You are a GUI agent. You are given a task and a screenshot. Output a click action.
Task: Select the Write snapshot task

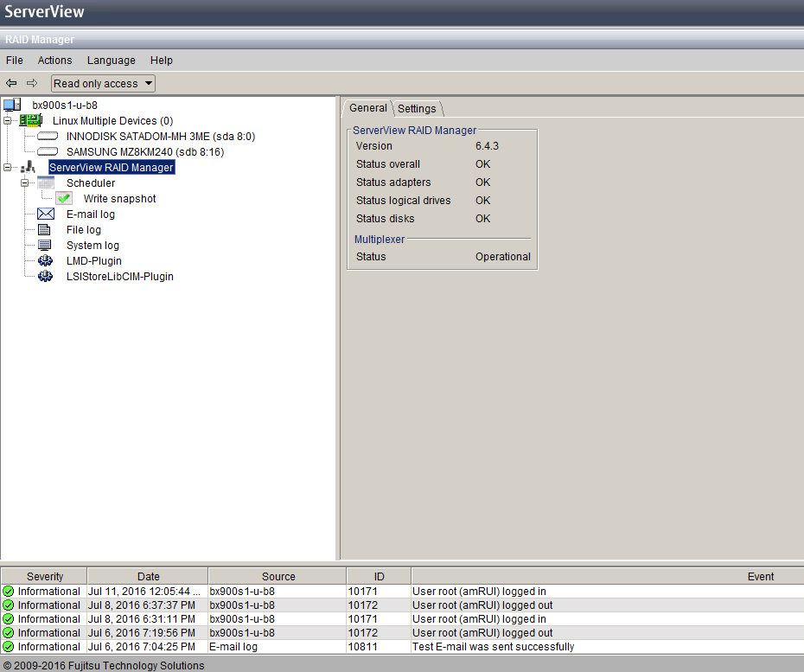coord(119,199)
